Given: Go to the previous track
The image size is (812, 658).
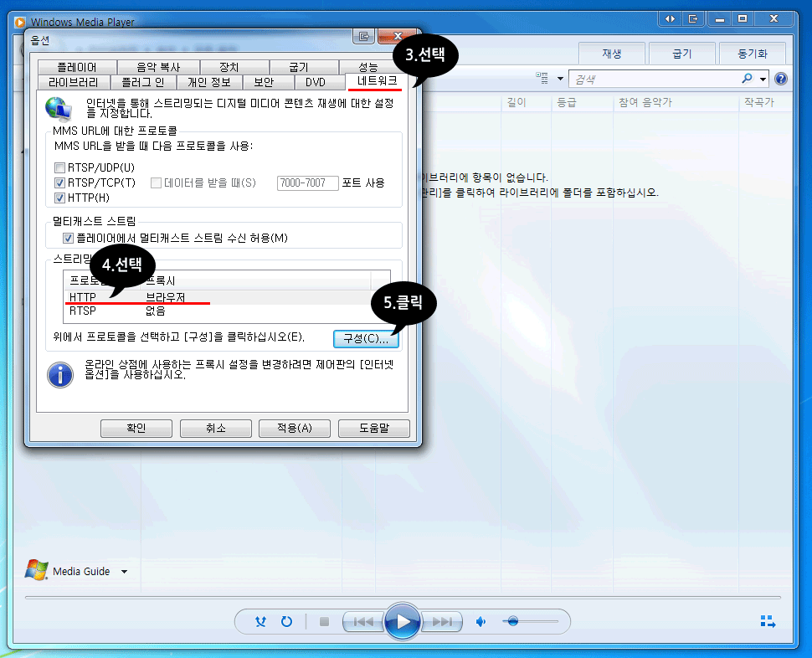Looking at the screenshot, I should 363,621.
